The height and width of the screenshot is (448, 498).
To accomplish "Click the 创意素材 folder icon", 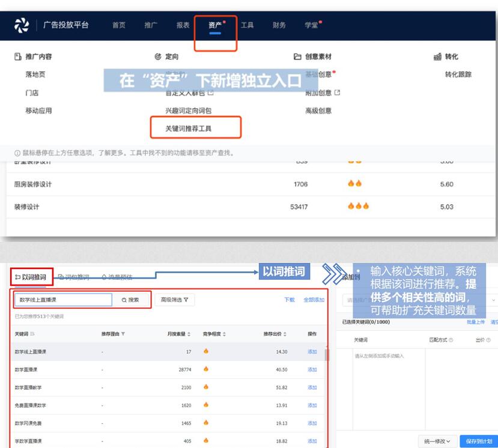I will point(297,56).
